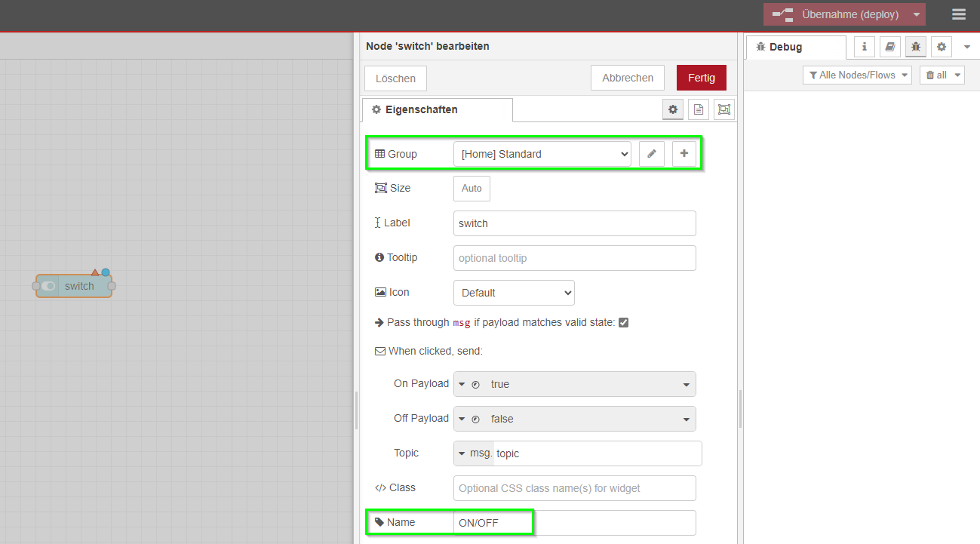Viewport: 980px width, 544px height.
Task: Open the help sidebar with the book icon
Action: [889, 46]
